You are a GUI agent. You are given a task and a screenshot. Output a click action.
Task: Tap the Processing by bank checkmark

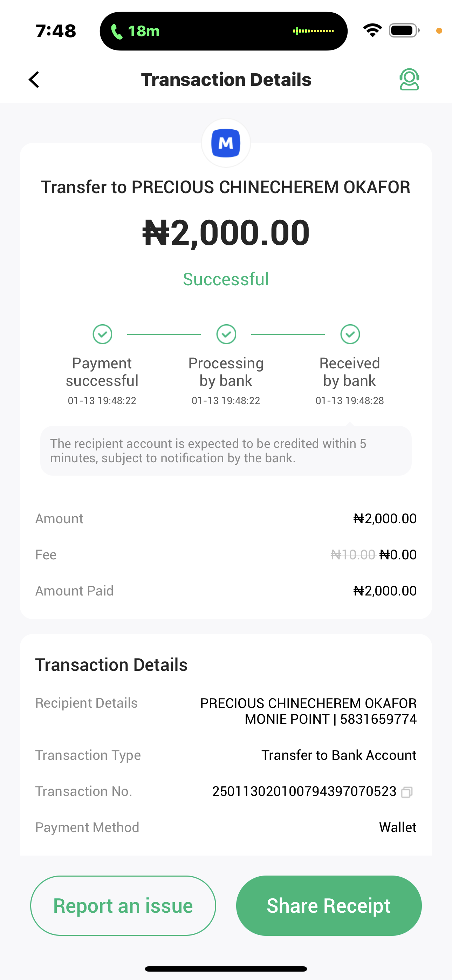(226, 334)
